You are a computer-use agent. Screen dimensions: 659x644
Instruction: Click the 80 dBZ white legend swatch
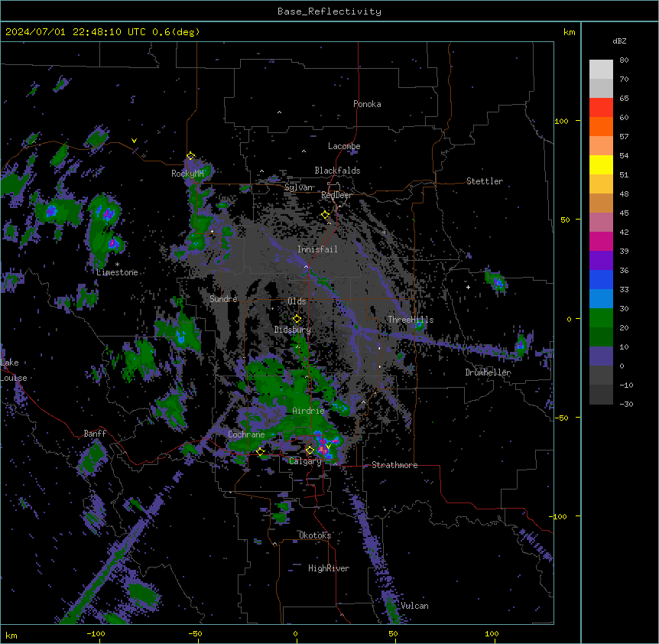click(601, 70)
